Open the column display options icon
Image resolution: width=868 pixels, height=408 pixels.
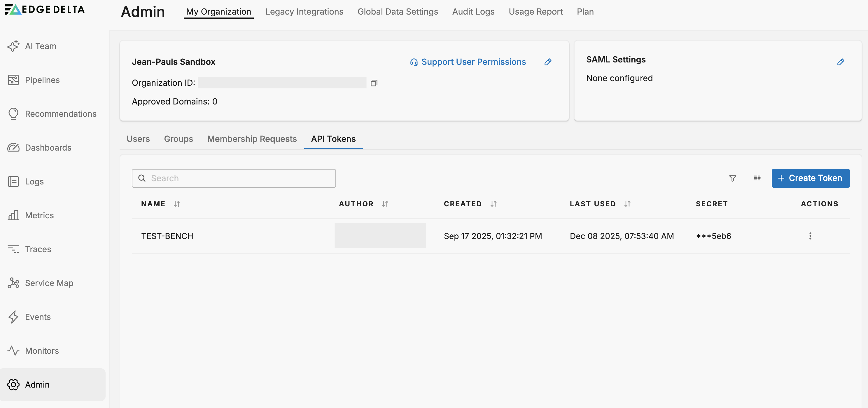click(757, 178)
